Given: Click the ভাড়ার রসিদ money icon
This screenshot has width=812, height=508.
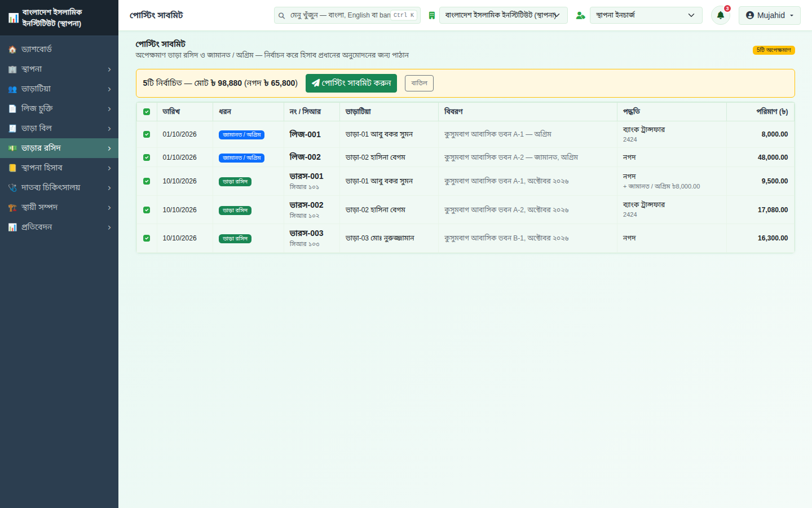Looking at the screenshot, I should [x=12, y=148].
